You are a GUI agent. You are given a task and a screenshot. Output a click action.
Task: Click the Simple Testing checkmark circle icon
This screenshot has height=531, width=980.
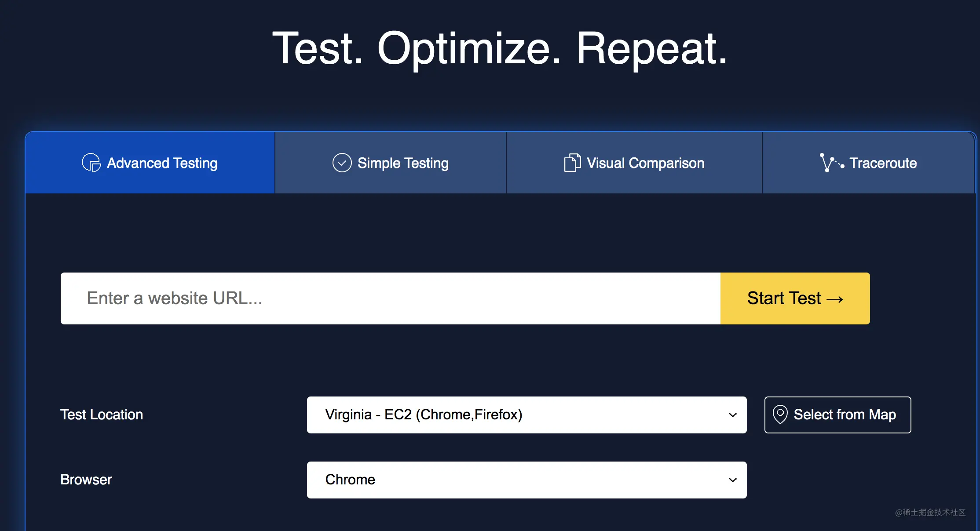pos(342,163)
